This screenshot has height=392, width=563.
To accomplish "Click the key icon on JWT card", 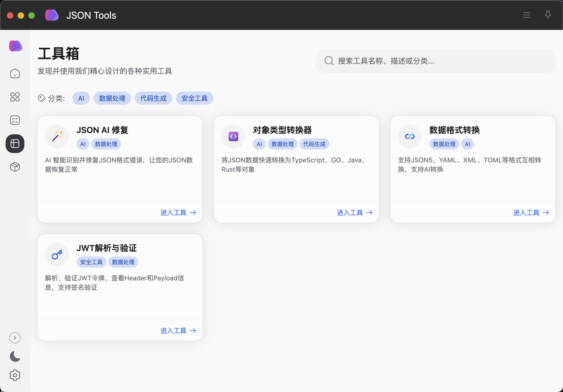I will click(57, 254).
